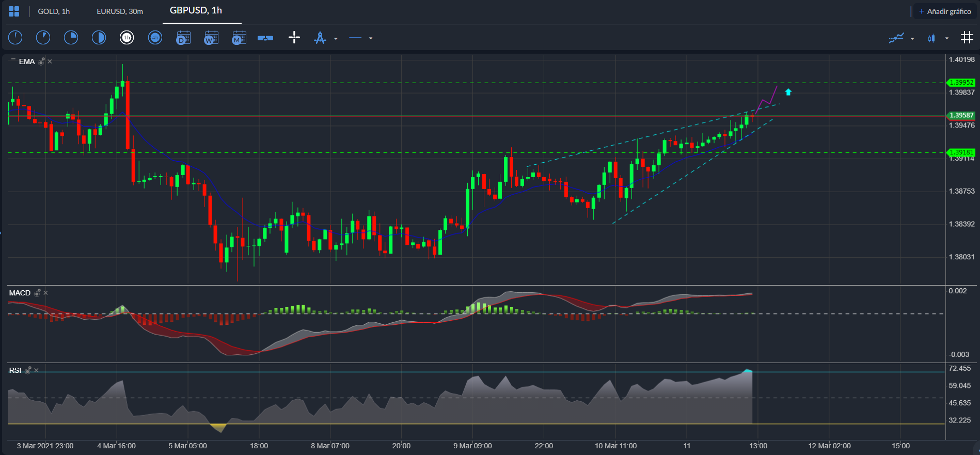Select the 1.39181 green price tag
Screen dimensions: 980x455
click(960, 152)
